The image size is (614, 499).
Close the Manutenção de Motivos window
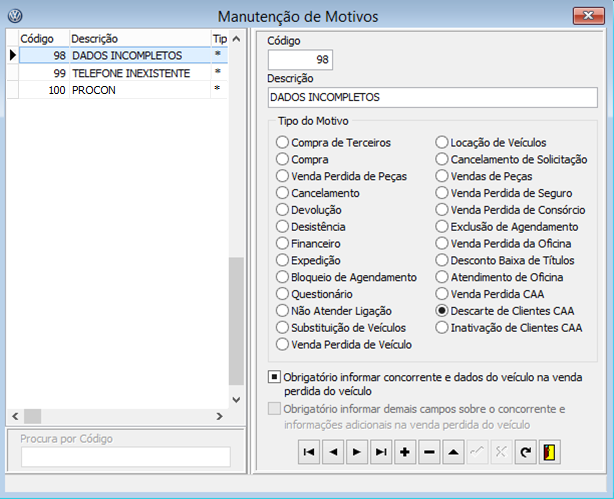point(589,16)
